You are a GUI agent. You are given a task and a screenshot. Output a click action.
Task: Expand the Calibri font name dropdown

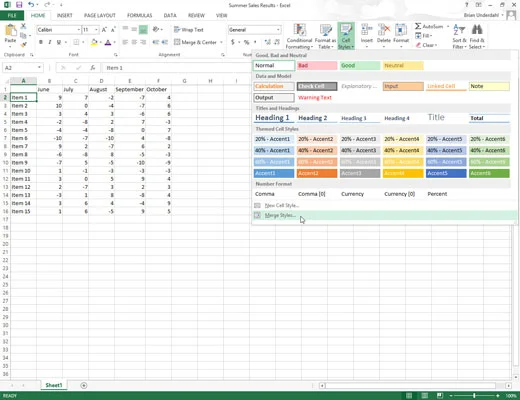(79, 30)
